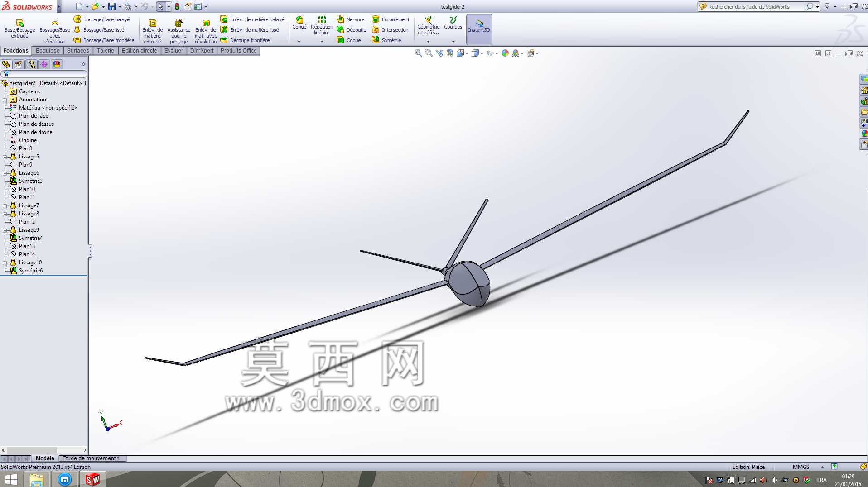The image size is (868, 487).
Task: Open Assistance pour le perçage
Action: pos(178,32)
